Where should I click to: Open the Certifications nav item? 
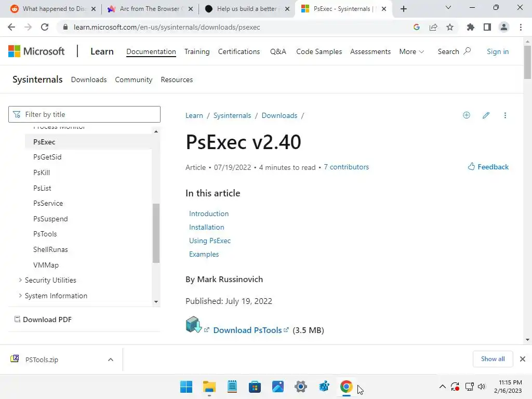239,51
